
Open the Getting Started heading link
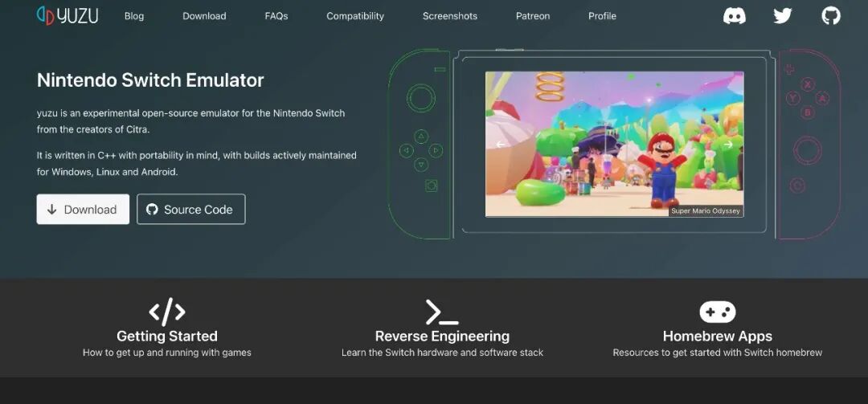[167, 336]
